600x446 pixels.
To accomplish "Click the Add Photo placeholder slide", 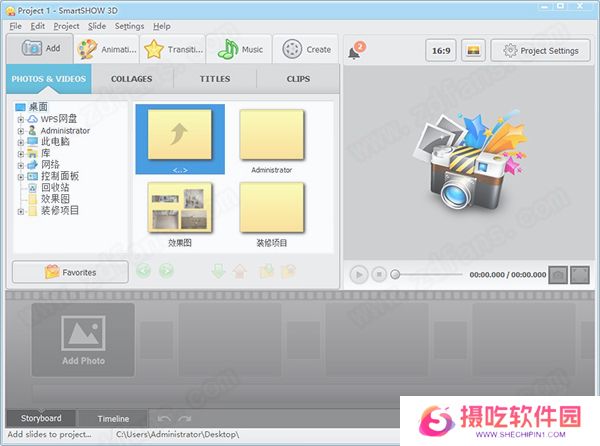I will [83, 340].
